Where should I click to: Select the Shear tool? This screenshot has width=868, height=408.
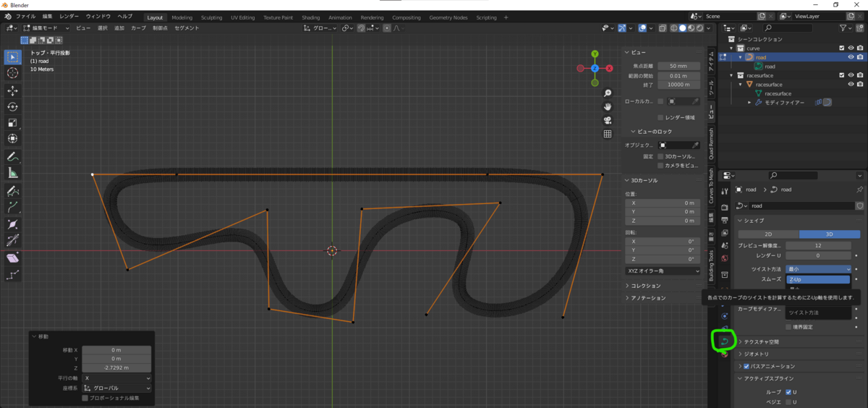tap(12, 258)
